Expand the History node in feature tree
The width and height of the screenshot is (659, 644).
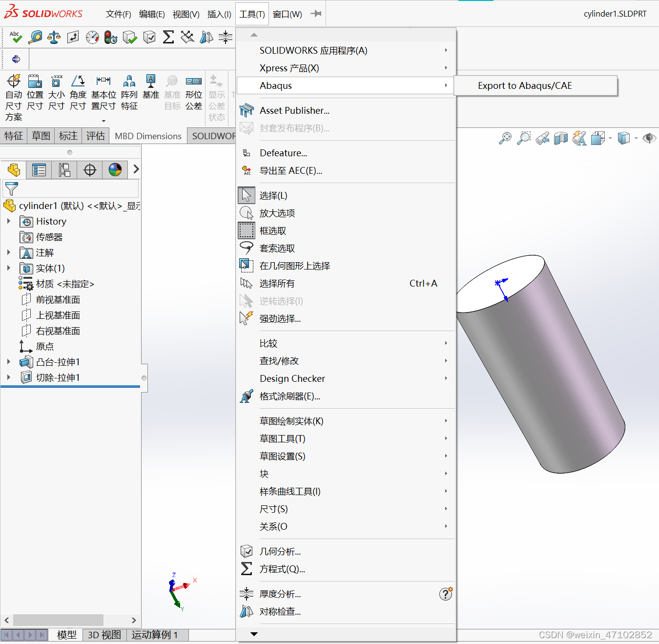(x=8, y=221)
